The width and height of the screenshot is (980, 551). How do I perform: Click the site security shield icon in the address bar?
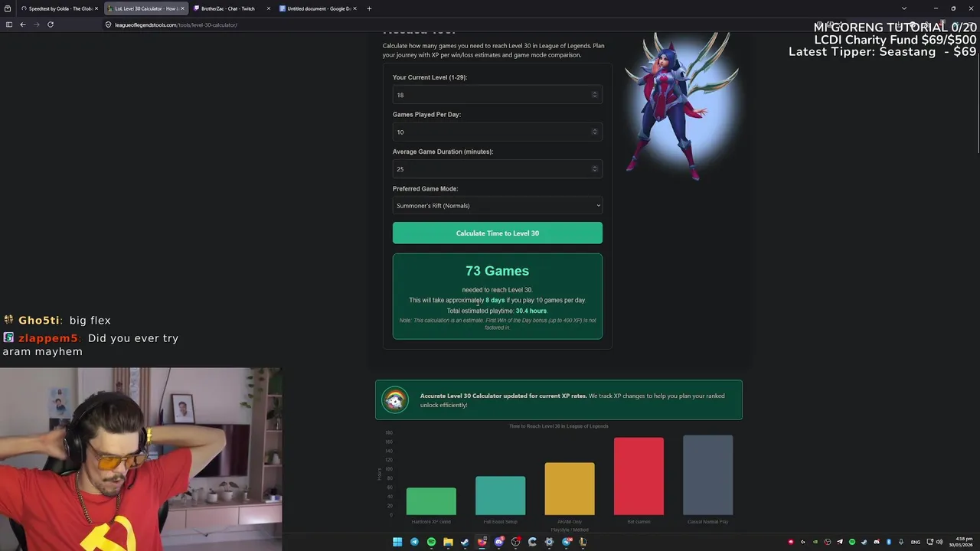109,24
